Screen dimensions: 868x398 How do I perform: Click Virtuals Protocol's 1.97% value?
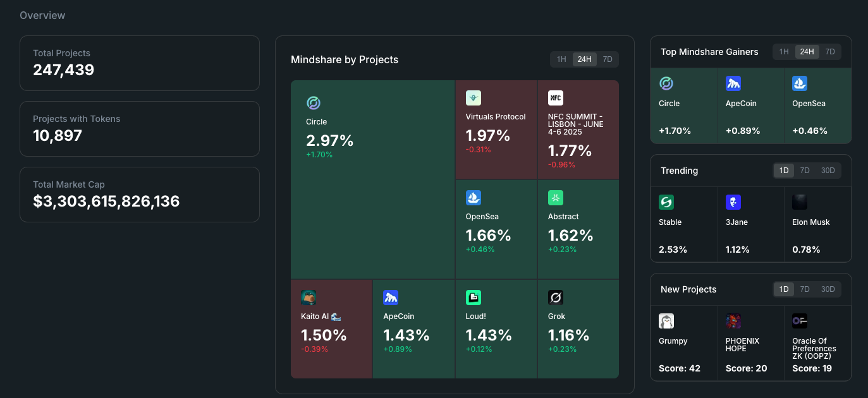point(488,135)
